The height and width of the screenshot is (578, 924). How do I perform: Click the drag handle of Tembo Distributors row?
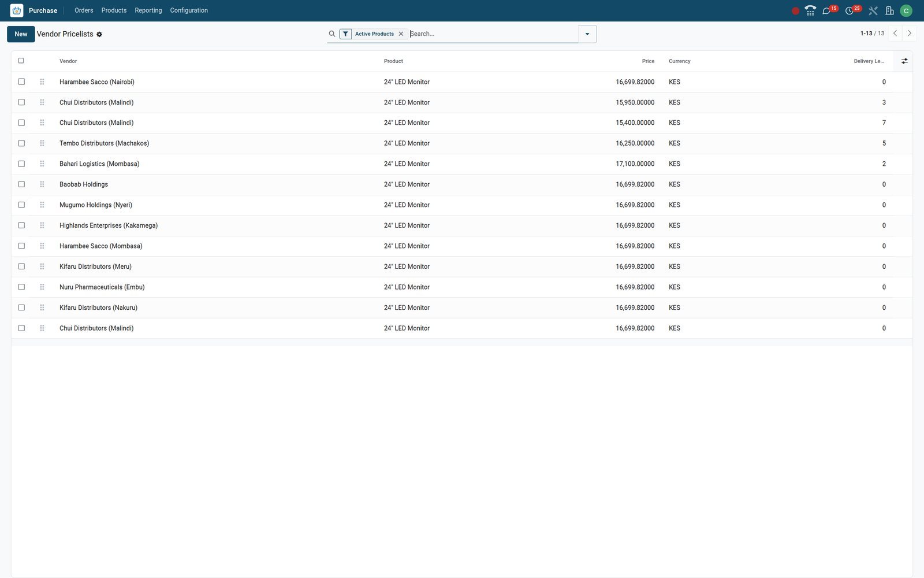(42, 143)
